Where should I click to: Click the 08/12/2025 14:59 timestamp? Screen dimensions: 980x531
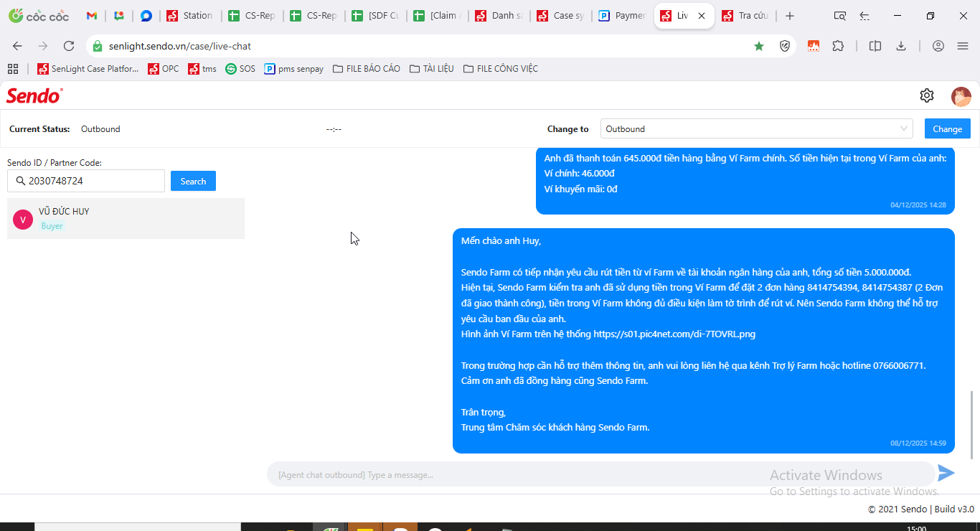tap(918, 443)
